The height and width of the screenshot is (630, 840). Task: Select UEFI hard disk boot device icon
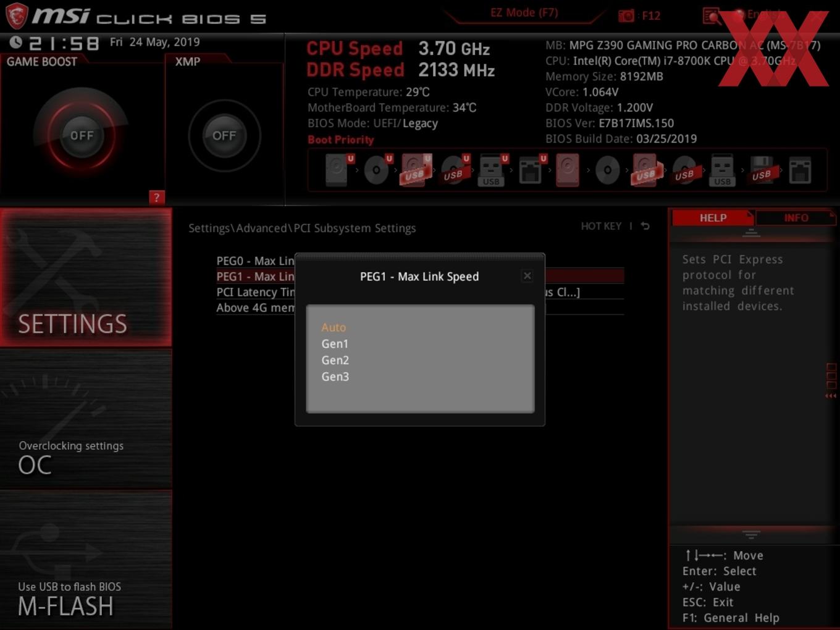pyautogui.click(x=338, y=170)
